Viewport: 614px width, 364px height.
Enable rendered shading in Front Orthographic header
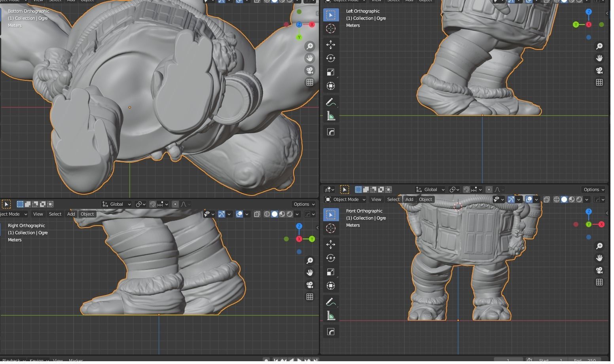pos(579,200)
